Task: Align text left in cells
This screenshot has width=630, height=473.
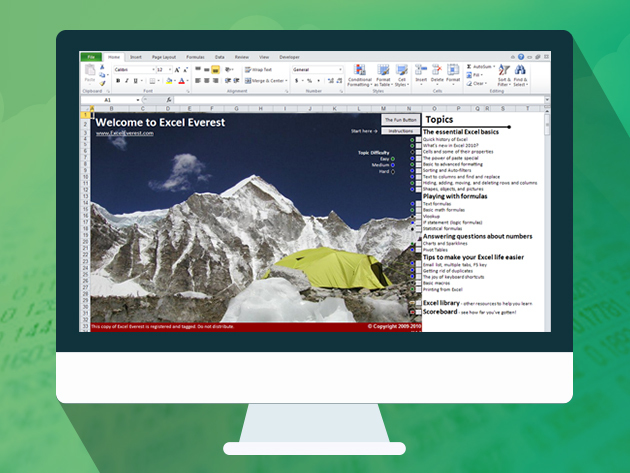Action: tap(198, 81)
